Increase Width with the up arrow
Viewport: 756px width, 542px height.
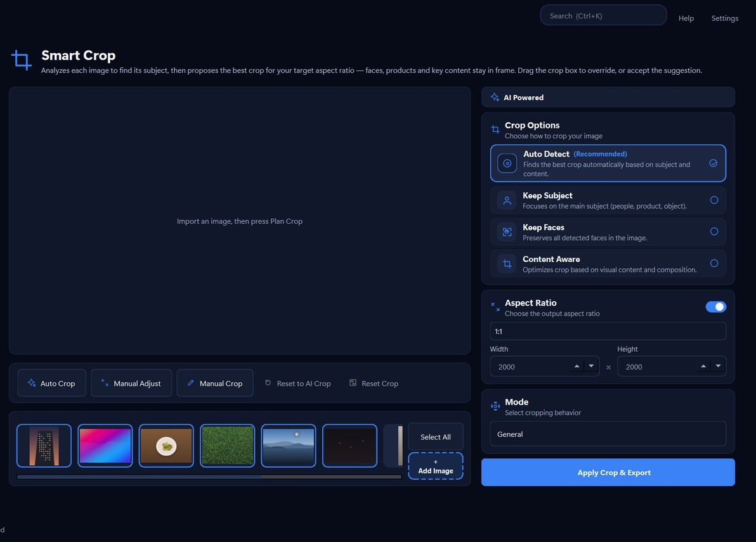[x=577, y=366]
